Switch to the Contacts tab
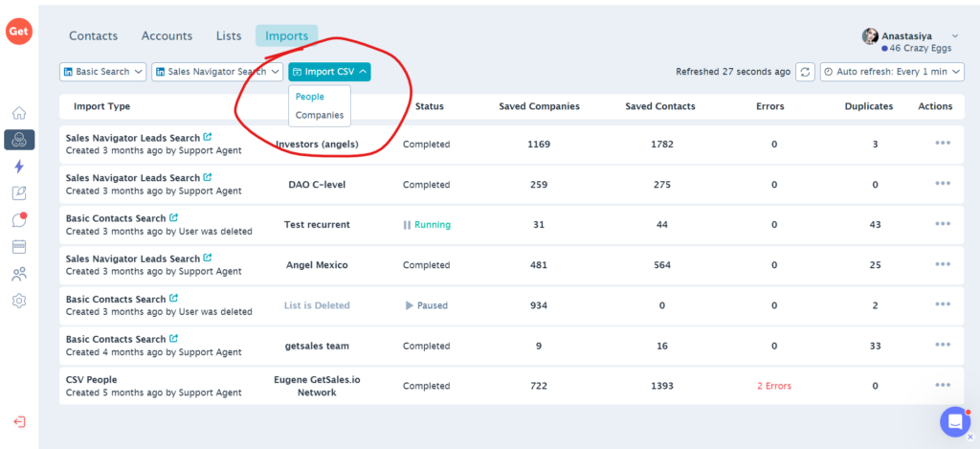This screenshot has width=980, height=449. tap(93, 36)
